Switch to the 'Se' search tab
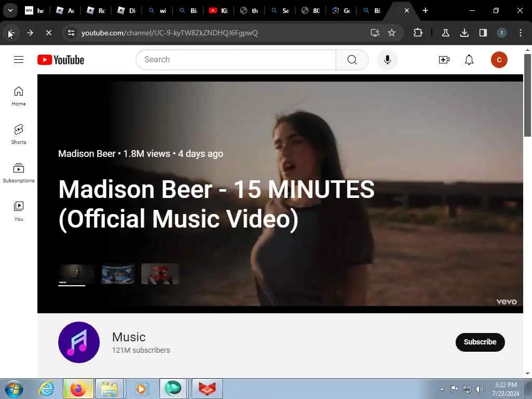532x399 pixels. pyautogui.click(x=280, y=11)
